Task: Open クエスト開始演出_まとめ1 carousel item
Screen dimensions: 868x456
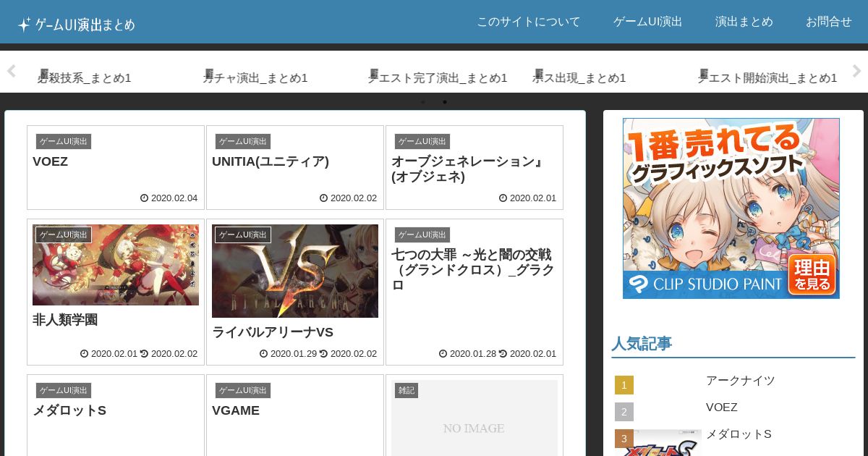Action: coord(767,77)
